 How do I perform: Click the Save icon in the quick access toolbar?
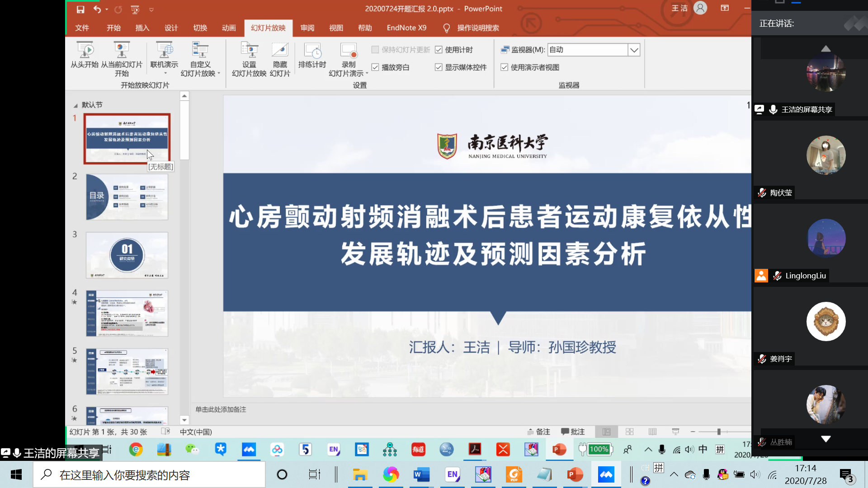click(80, 9)
